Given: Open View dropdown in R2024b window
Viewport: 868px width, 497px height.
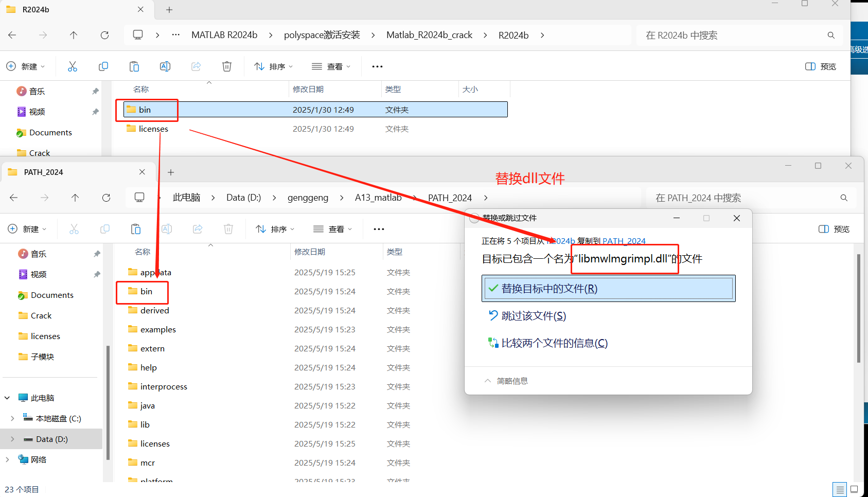Looking at the screenshot, I should click(x=331, y=66).
